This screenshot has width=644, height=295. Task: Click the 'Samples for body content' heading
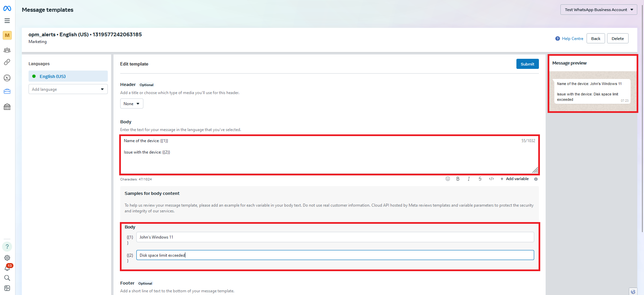(x=152, y=193)
